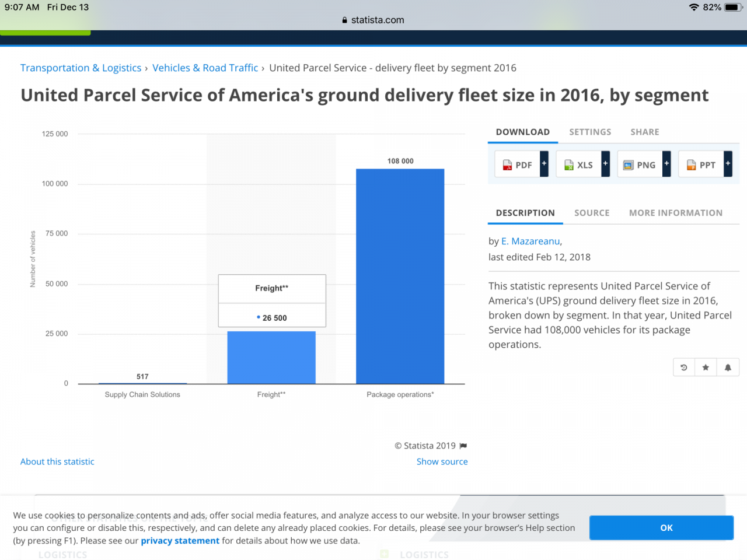The image size is (747, 560).
Task: Click the flag icon beside Statista 2019
Action: coord(463,446)
